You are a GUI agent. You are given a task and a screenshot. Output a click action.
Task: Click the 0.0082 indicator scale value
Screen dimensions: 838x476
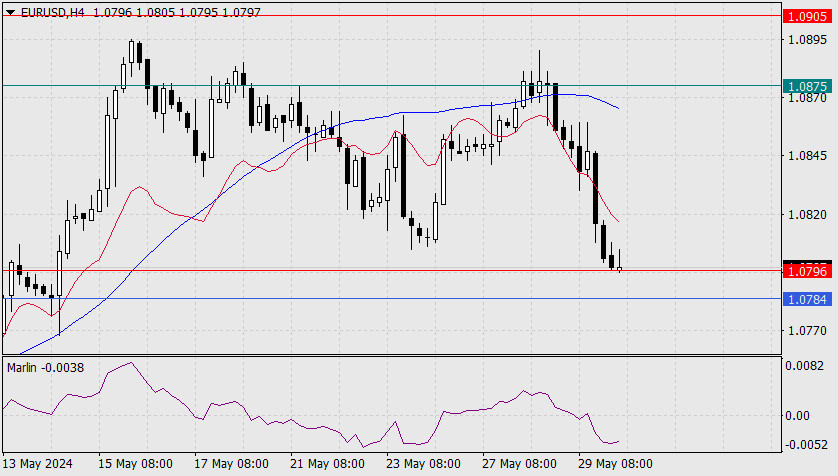[804, 365]
